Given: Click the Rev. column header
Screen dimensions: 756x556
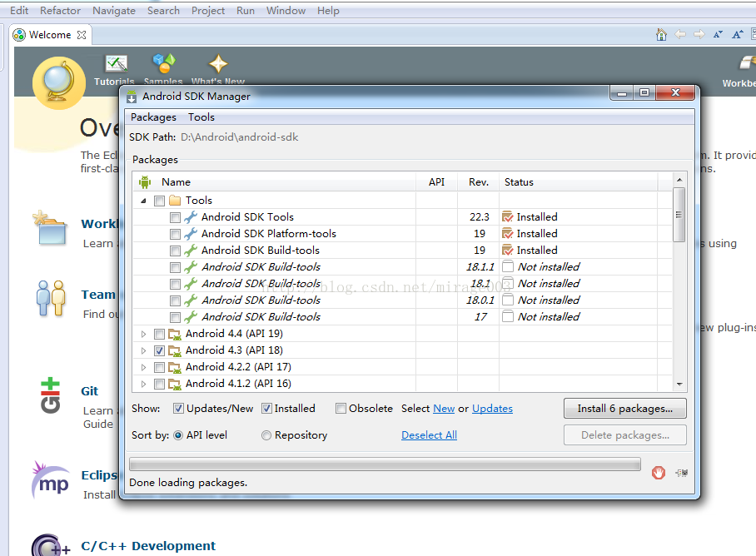Looking at the screenshot, I should pyautogui.click(x=478, y=182).
